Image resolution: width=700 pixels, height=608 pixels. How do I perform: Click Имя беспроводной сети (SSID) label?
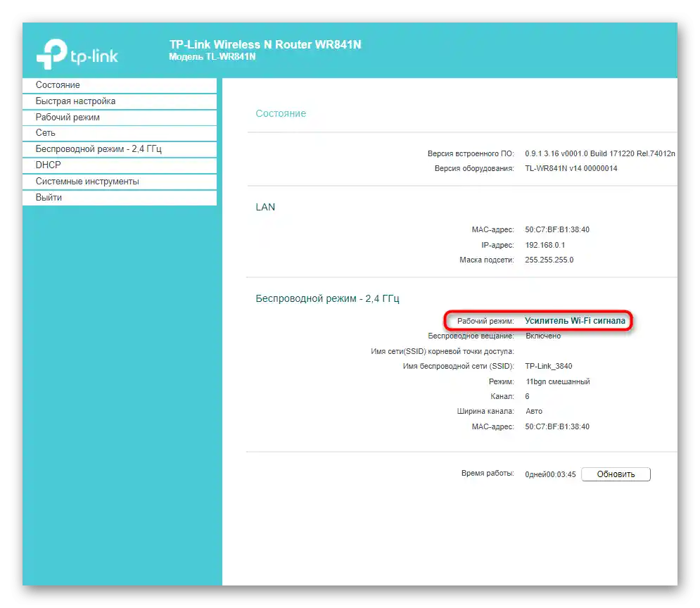click(459, 366)
